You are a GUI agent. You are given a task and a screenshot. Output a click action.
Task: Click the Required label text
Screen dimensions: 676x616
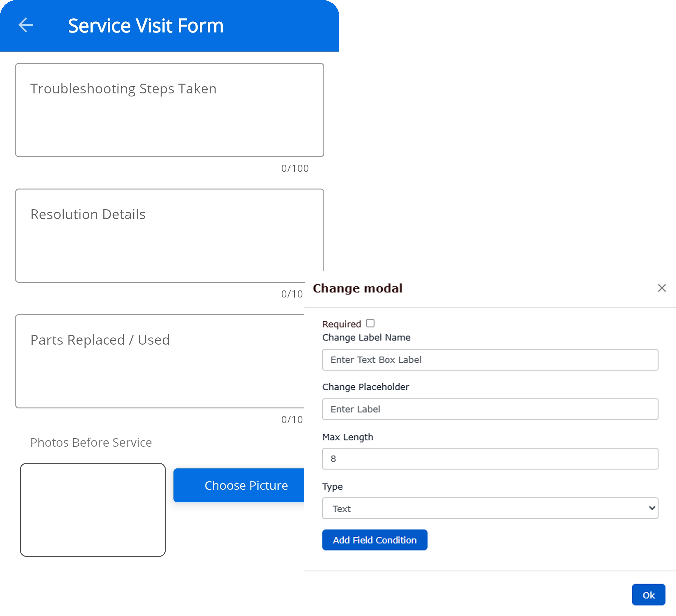click(341, 324)
